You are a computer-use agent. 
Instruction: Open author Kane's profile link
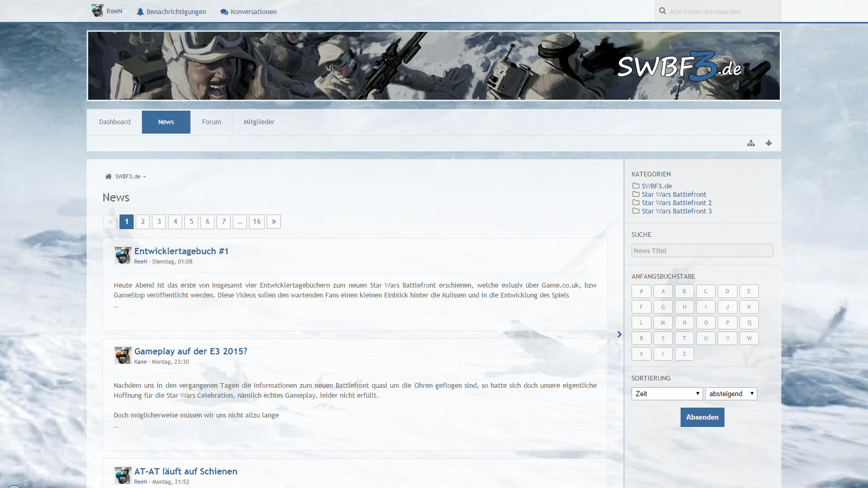click(x=140, y=362)
